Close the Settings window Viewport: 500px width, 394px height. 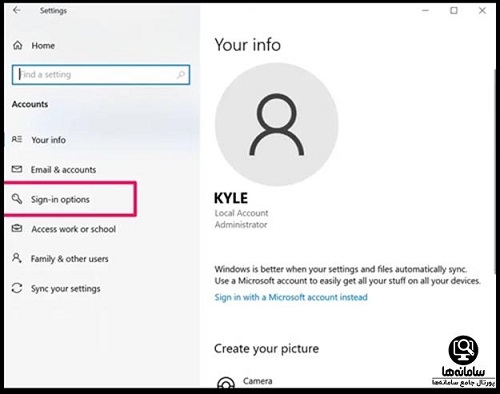tap(482, 11)
